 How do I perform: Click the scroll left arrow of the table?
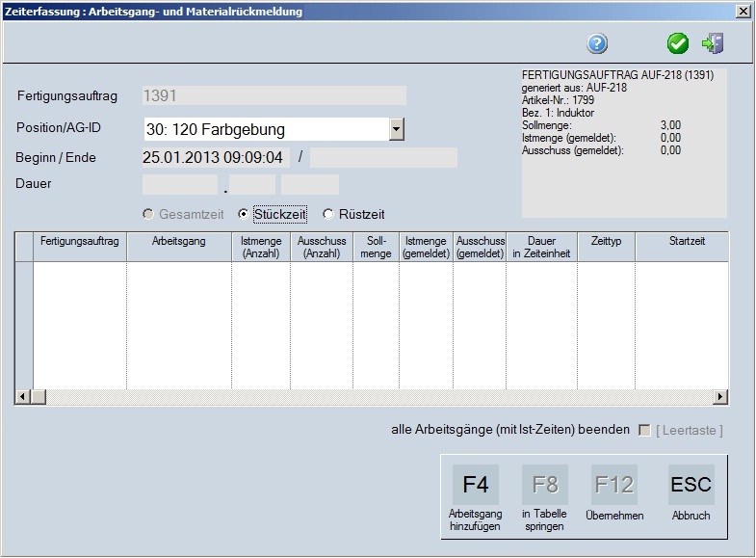23,396
